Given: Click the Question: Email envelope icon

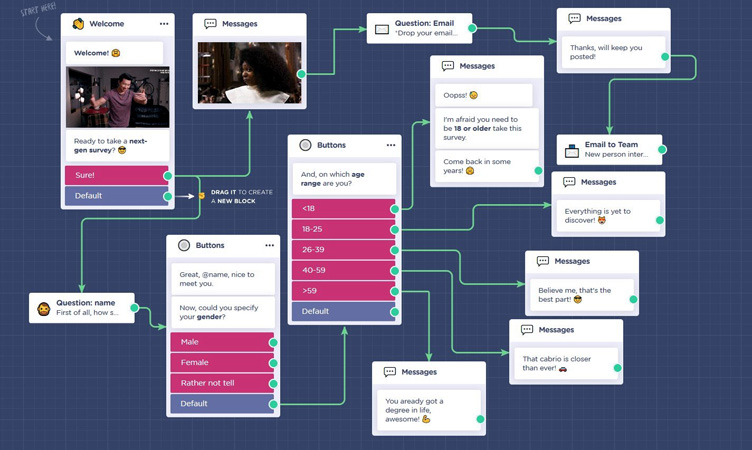Looking at the screenshot, I should 381,29.
